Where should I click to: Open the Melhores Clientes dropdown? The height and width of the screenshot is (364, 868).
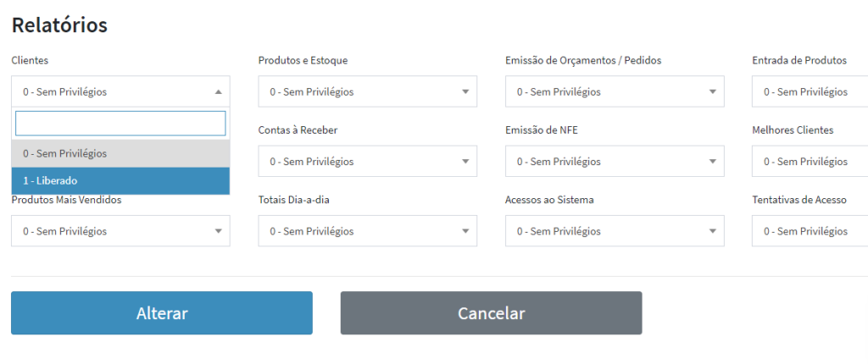810,161
